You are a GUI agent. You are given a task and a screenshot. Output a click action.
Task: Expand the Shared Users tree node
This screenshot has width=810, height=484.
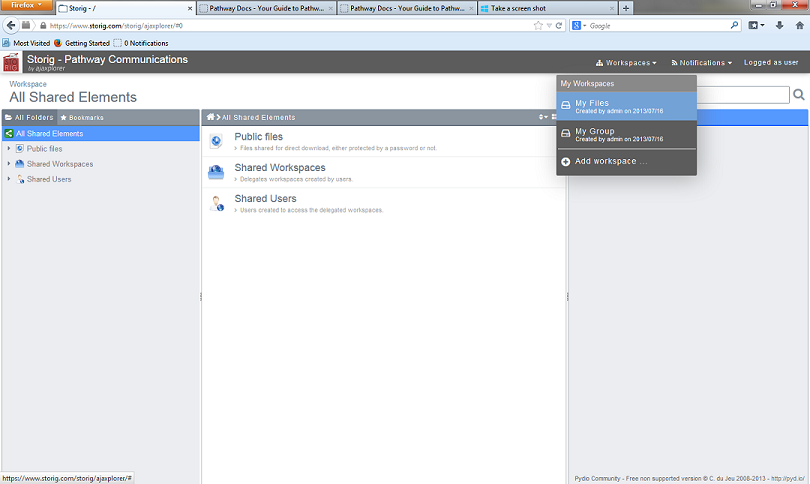click(9, 179)
